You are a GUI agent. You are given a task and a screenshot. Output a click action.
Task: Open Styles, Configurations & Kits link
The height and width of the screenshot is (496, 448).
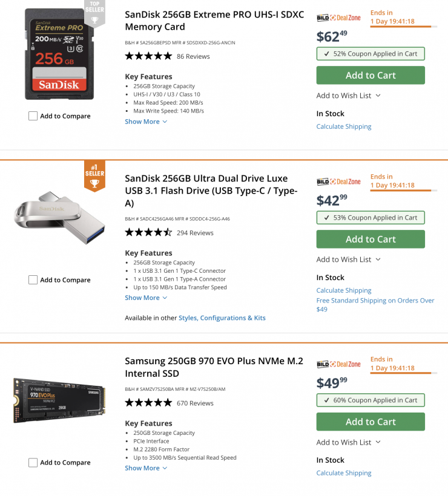click(x=222, y=318)
